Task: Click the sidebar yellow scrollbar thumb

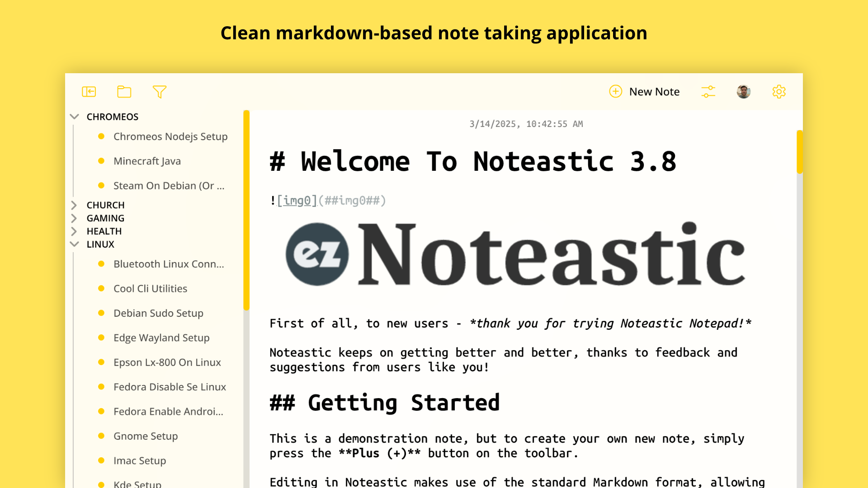Action: click(246, 210)
